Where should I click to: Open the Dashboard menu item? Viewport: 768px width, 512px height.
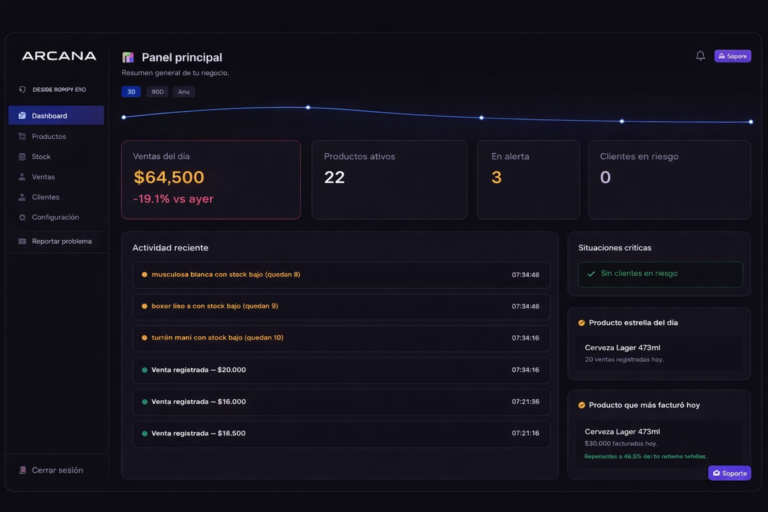click(56, 116)
